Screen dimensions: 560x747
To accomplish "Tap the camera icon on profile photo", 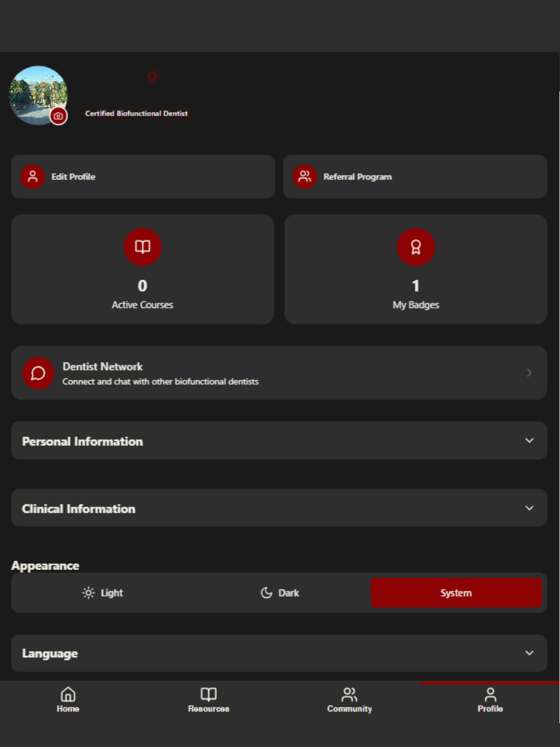I will point(58,116).
